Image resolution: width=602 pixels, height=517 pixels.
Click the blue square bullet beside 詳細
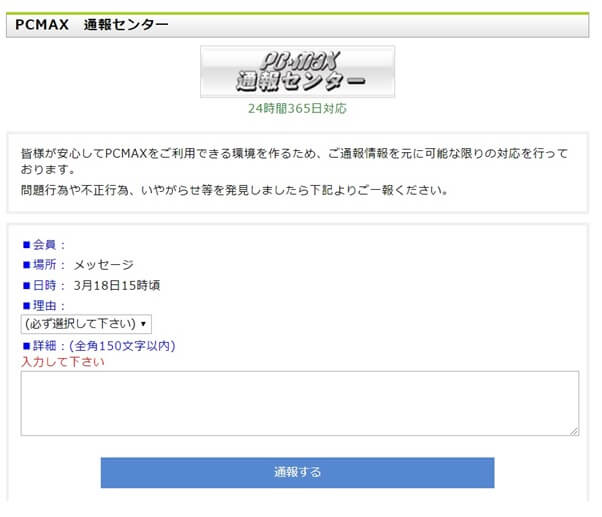26,346
